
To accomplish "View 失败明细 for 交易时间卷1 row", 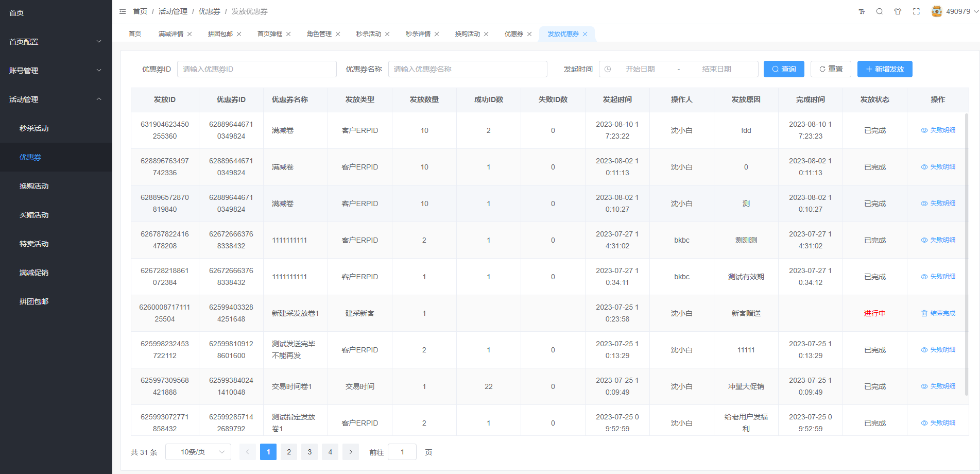I will [x=938, y=386].
